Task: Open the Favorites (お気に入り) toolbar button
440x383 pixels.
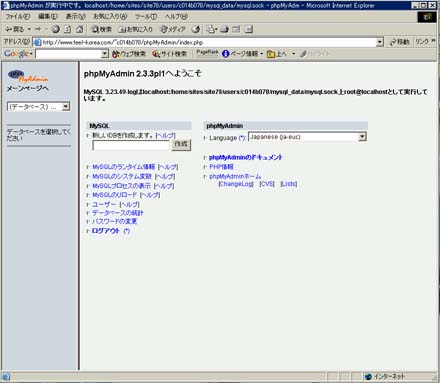Action: tap(136, 29)
